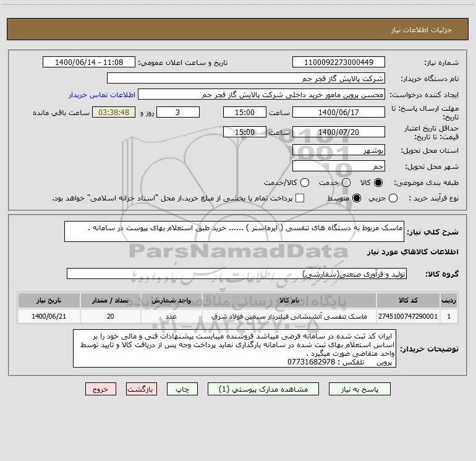Click the کد کالا column header
The height and width of the screenshot is (461, 476).
(408, 300)
